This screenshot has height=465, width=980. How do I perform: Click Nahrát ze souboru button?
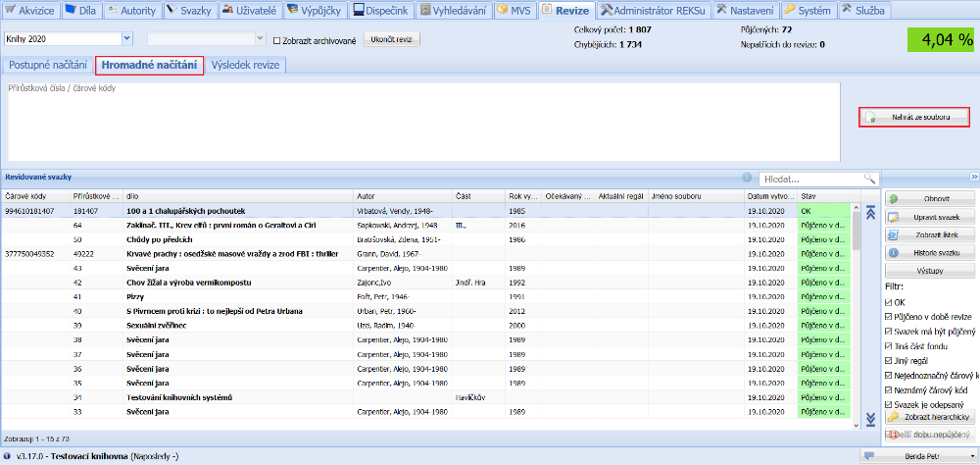tap(914, 118)
